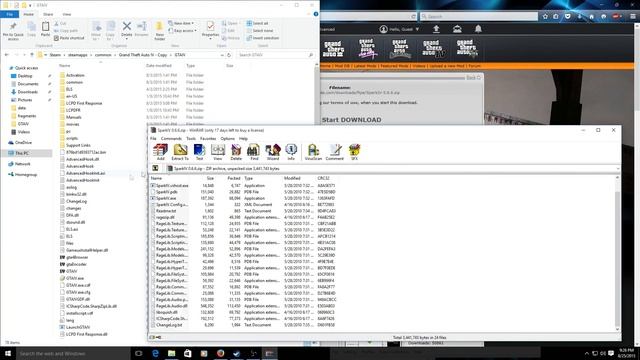Open Task View on the taskbar
This screenshot has width=640, height=360.
click(x=138, y=353)
